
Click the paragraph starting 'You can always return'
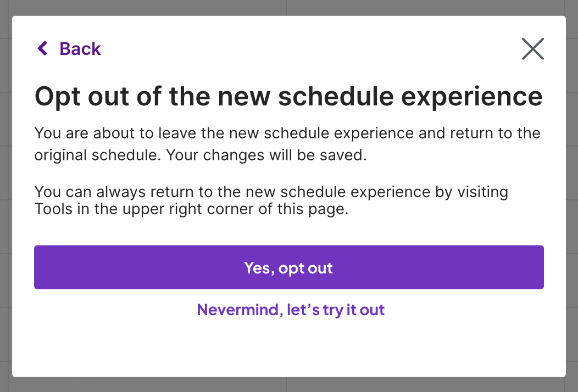click(x=271, y=201)
